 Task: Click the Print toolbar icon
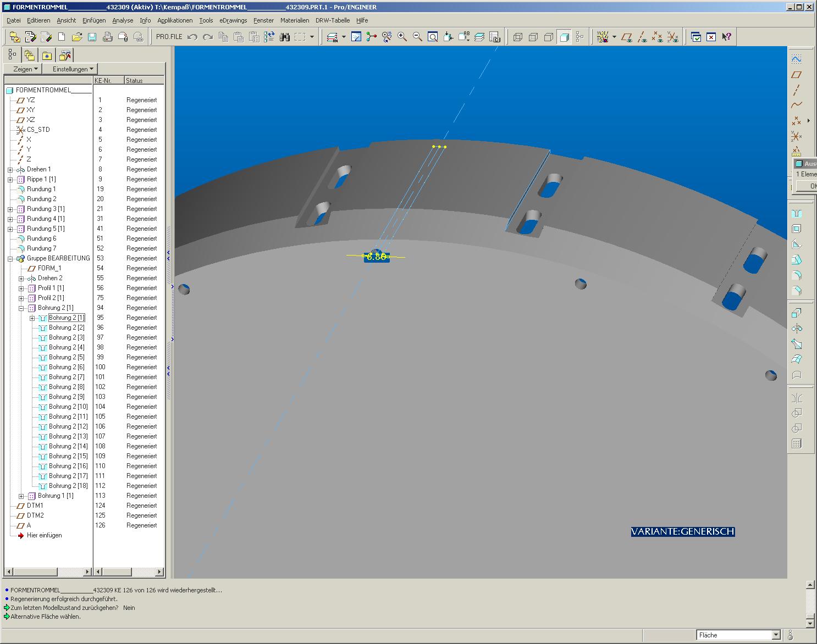(108, 37)
